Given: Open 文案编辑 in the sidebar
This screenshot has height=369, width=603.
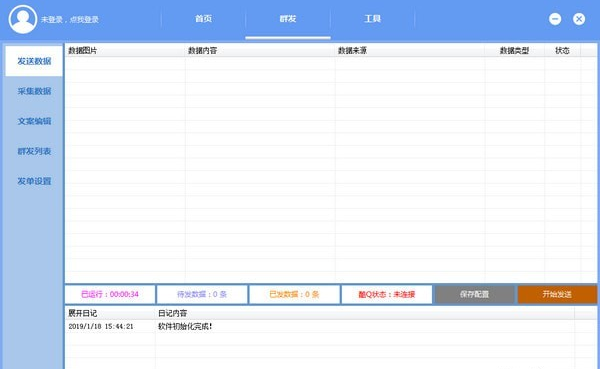Looking at the screenshot, I should click(x=34, y=121).
